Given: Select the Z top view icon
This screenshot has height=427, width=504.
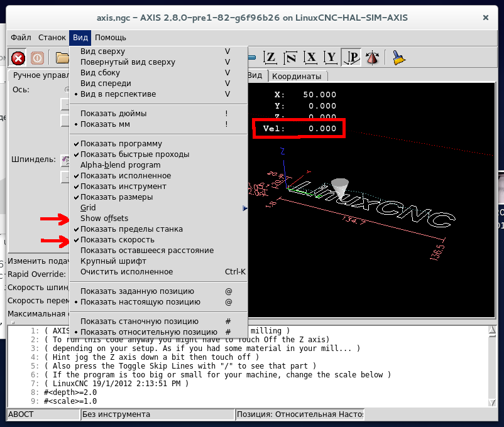Looking at the screenshot, I should click(270, 58).
